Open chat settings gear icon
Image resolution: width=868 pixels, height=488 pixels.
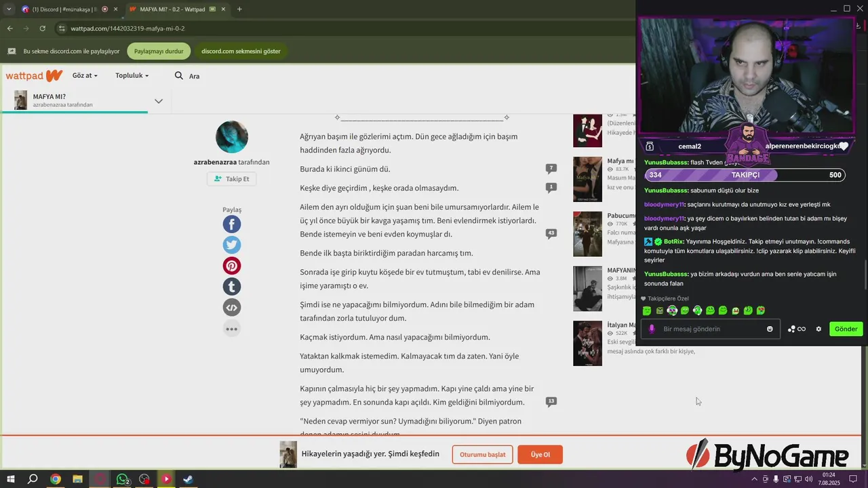(x=818, y=329)
